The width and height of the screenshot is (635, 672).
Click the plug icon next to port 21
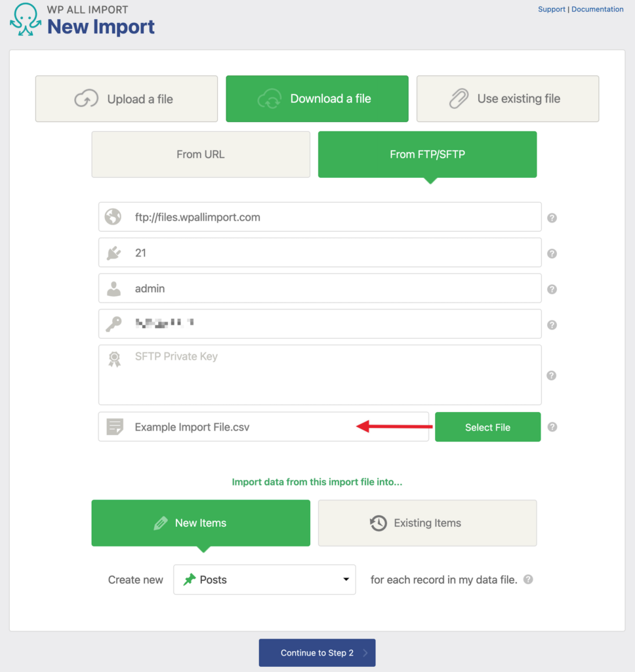pyautogui.click(x=112, y=252)
